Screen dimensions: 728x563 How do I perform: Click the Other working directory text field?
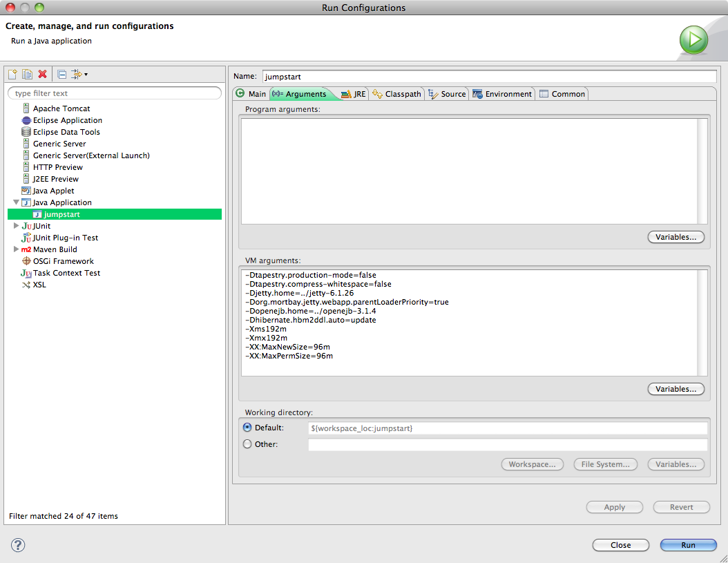click(x=508, y=445)
